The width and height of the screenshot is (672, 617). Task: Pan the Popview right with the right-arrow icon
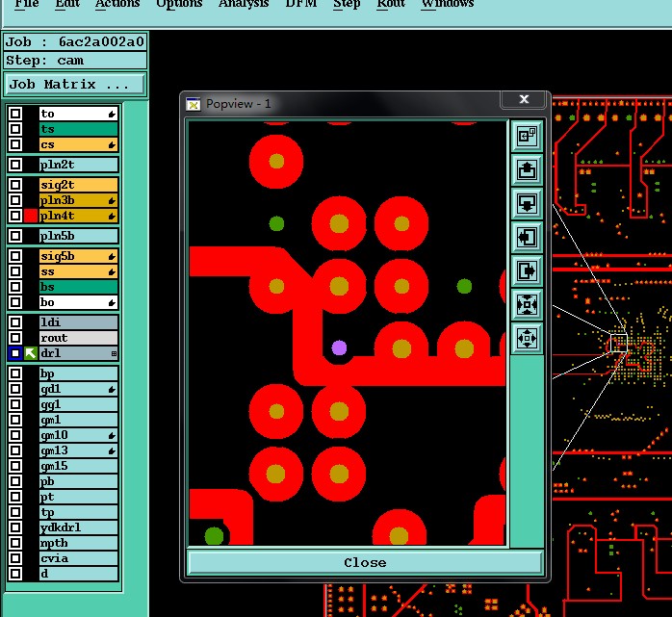pyautogui.click(x=527, y=270)
